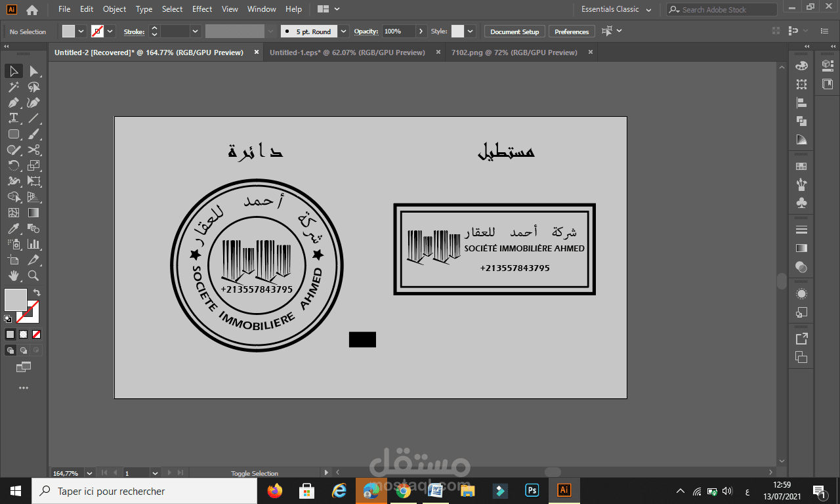Expand stroke weight dropdown

pos(195,31)
